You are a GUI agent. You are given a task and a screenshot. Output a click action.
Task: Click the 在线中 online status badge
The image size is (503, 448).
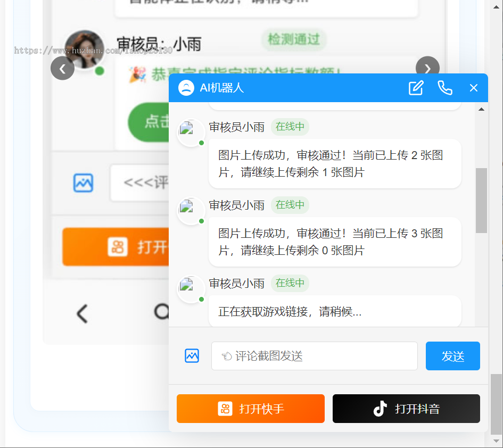pos(290,127)
